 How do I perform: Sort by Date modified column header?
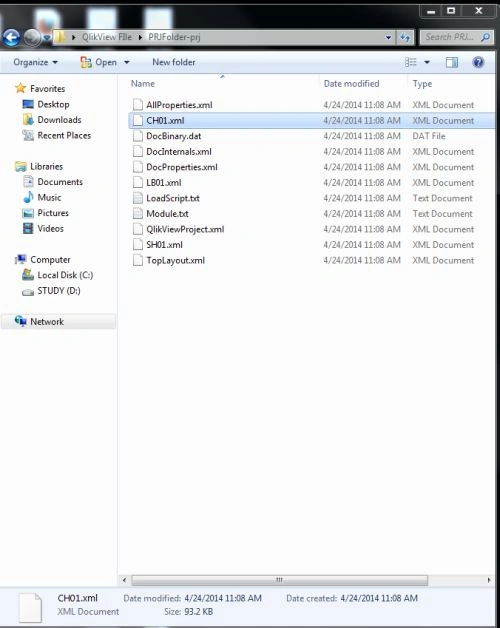point(351,84)
